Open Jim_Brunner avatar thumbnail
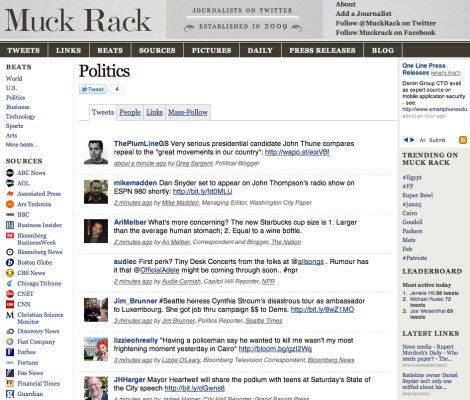This screenshot has height=400, width=470. tap(96, 310)
